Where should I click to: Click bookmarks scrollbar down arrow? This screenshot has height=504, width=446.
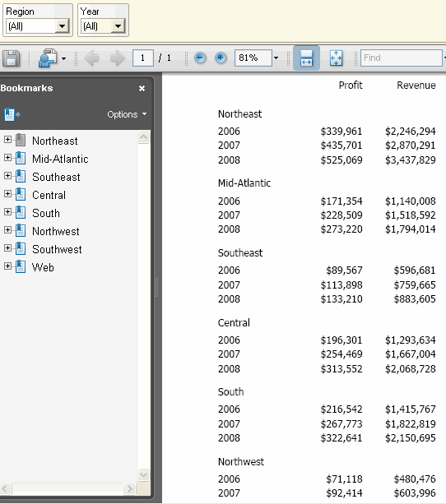(143, 474)
